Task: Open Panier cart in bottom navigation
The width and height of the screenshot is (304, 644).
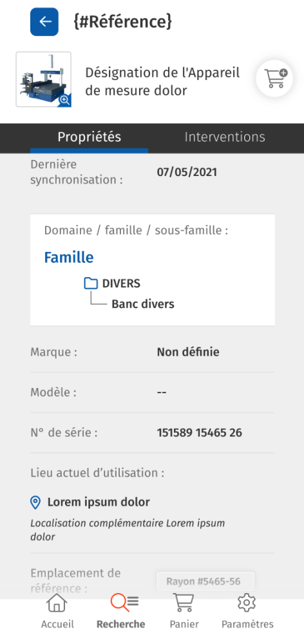Action: coord(184,611)
